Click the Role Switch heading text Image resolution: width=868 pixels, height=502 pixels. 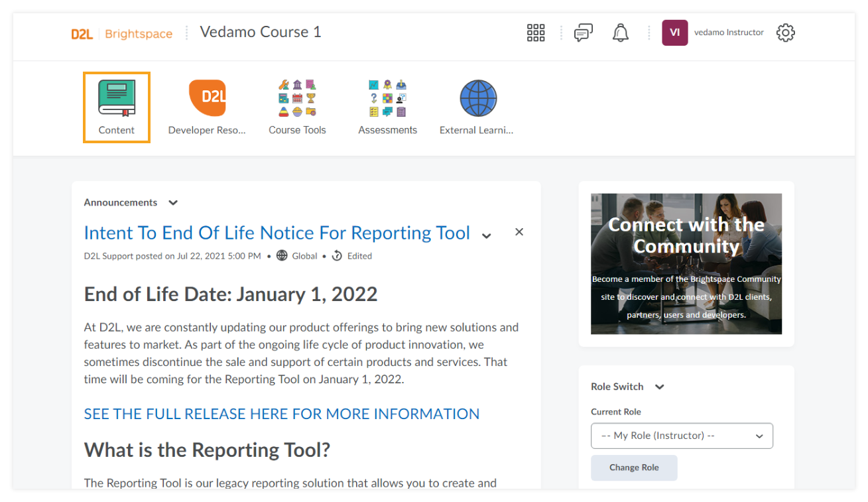point(617,387)
